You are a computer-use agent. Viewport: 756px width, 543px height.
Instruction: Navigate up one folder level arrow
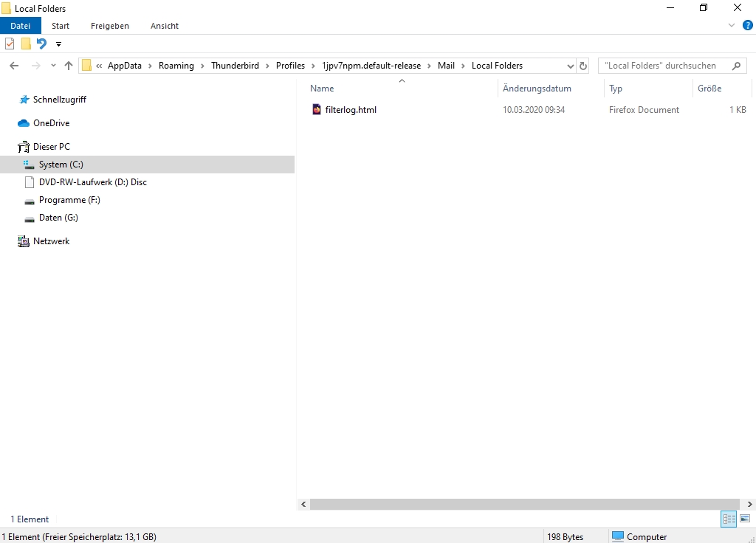pos(69,66)
